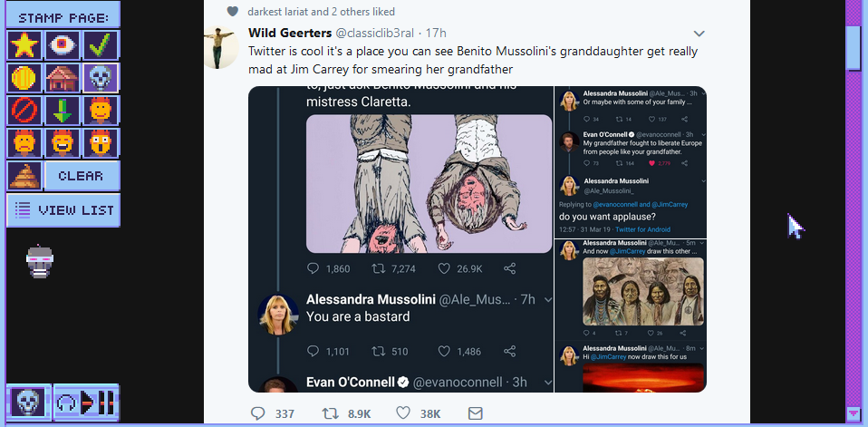Image resolution: width=868 pixels, height=427 pixels.
Task: Open Wild Geerters profile name link
Action: [x=282, y=34]
